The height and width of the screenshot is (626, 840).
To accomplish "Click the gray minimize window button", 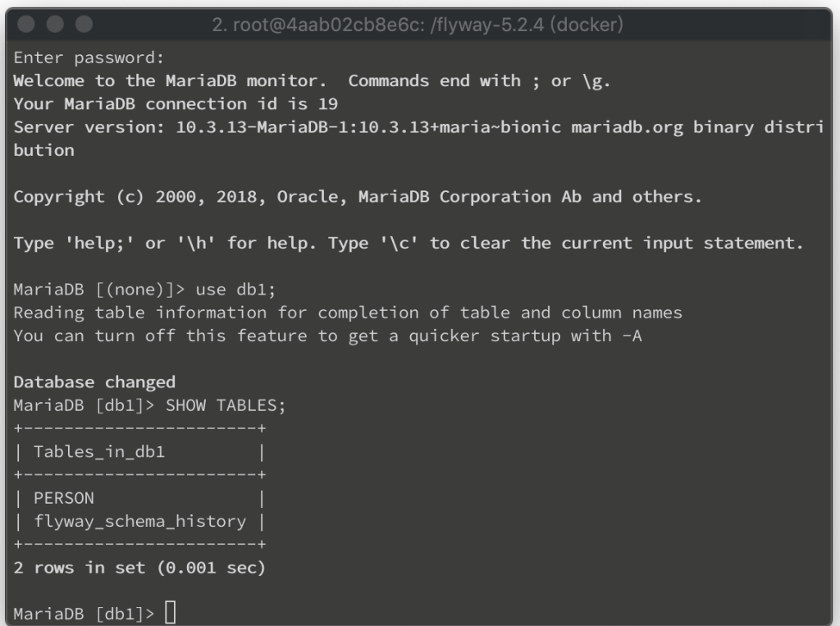I will 55,24.
